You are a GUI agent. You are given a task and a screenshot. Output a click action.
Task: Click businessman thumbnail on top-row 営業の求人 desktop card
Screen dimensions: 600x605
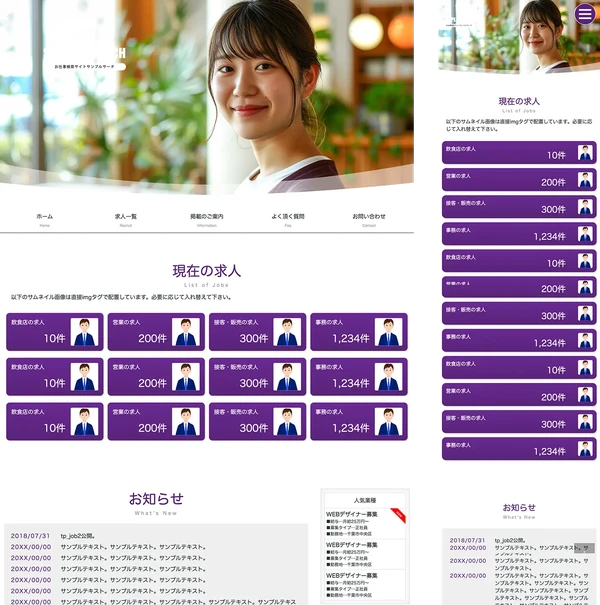[186, 332]
